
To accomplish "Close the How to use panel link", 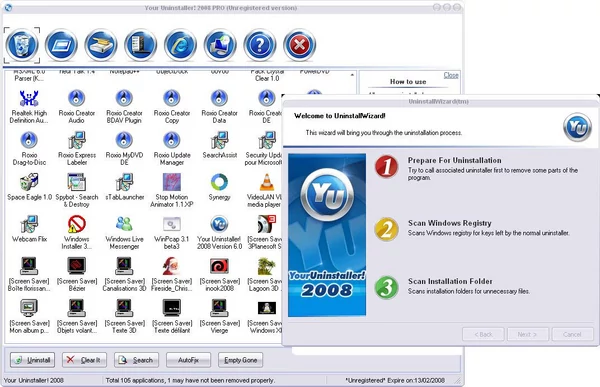I will [451, 75].
